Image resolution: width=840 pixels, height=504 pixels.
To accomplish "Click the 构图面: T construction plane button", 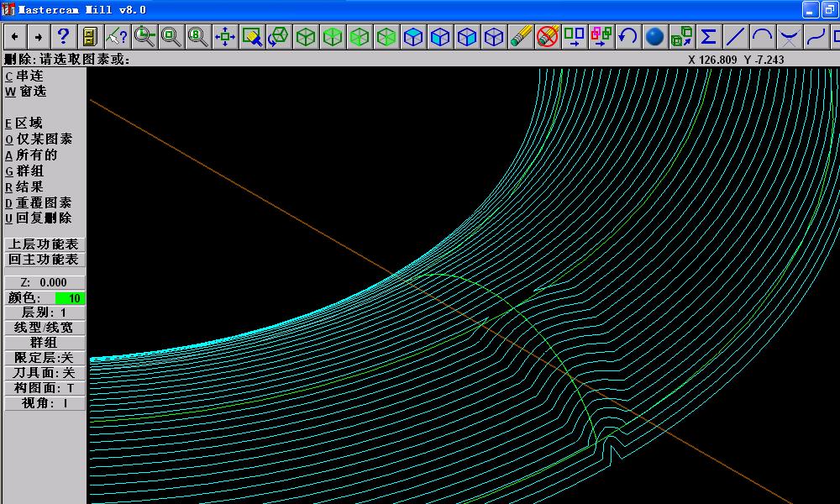I will [x=45, y=388].
